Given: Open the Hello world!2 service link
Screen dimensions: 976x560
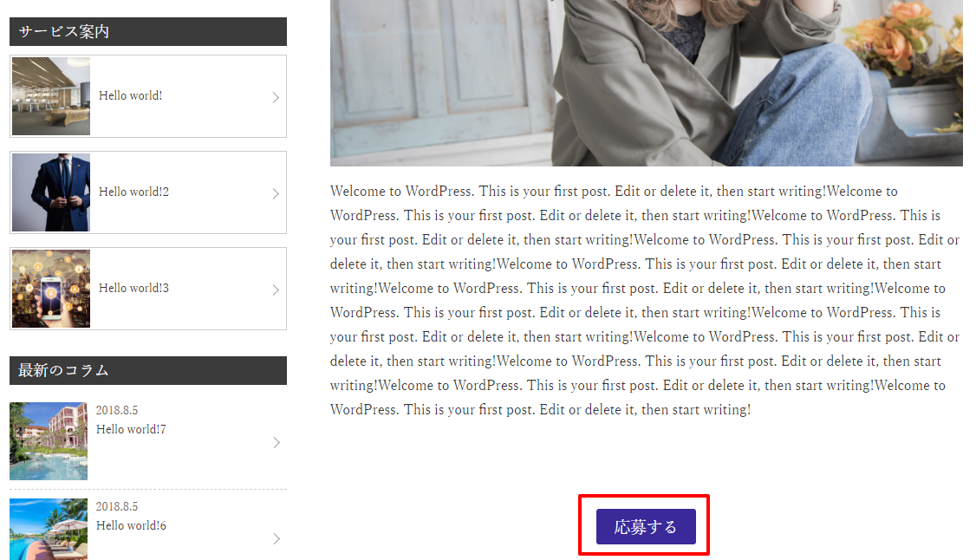Looking at the screenshot, I should (133, 192).
